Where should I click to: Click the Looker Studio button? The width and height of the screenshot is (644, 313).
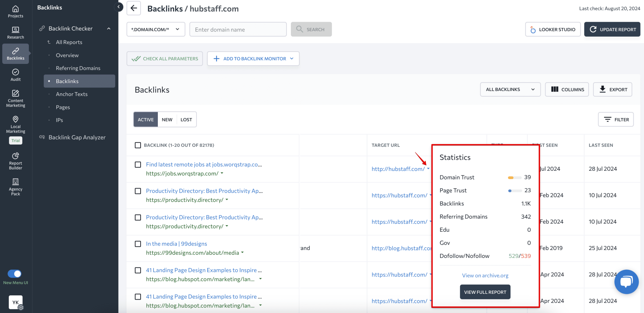point(553,29)
